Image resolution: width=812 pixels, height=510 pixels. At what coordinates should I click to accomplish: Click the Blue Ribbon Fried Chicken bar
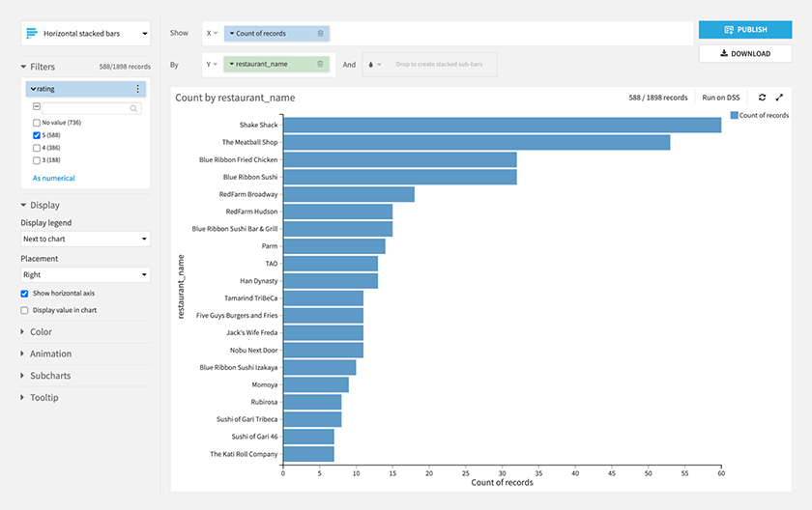[400, 159]
